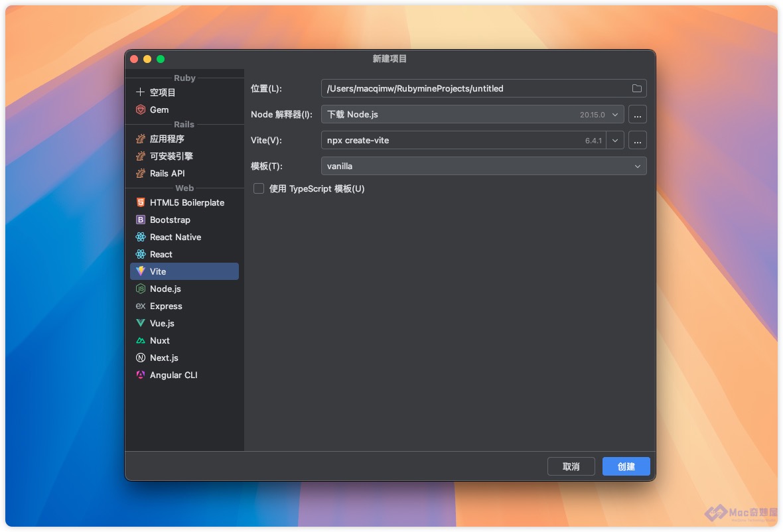Click the Angular CLI icon
Image resolution: width=783 pixels, height=532 pixels.
pyautogui.click(x=141, y=375)
